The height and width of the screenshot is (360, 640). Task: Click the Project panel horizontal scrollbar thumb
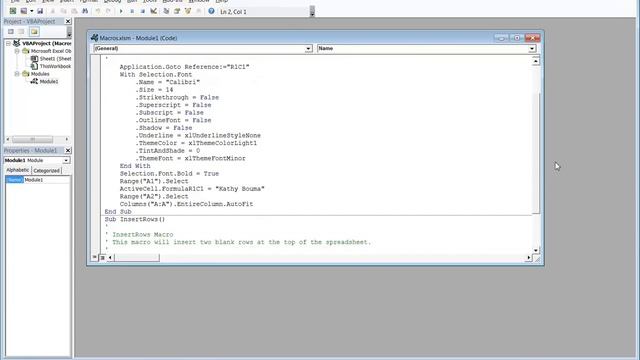[x=32, y=139]
